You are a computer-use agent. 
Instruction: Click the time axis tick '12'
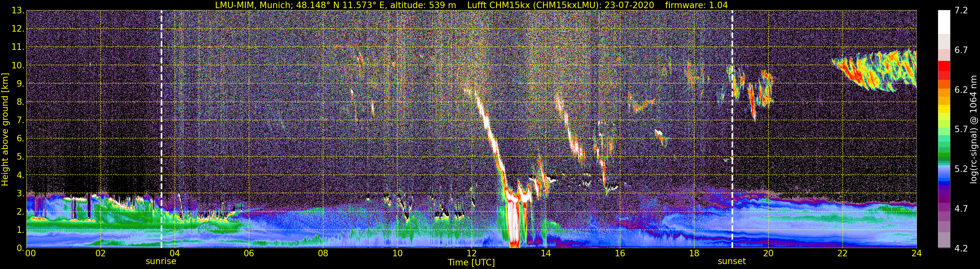[x=471, y=253]
